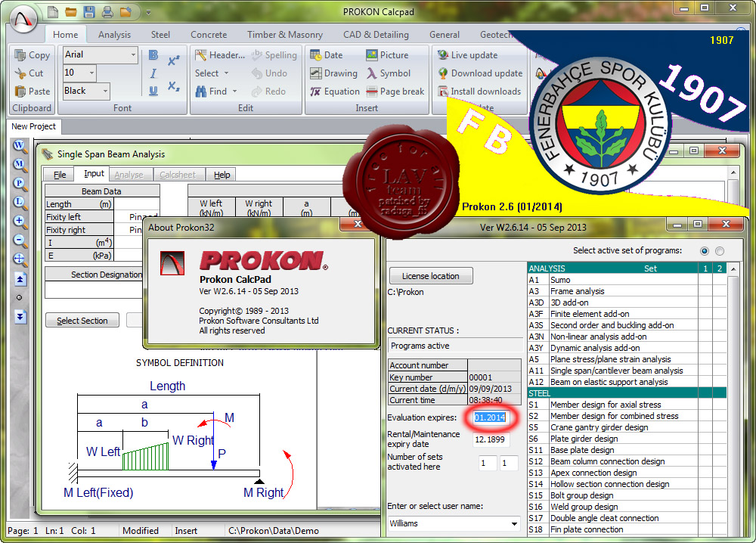The image size is (756, 543).
Task: Click the P magnifier icon in left sidebar
Action: click(20, 184)
